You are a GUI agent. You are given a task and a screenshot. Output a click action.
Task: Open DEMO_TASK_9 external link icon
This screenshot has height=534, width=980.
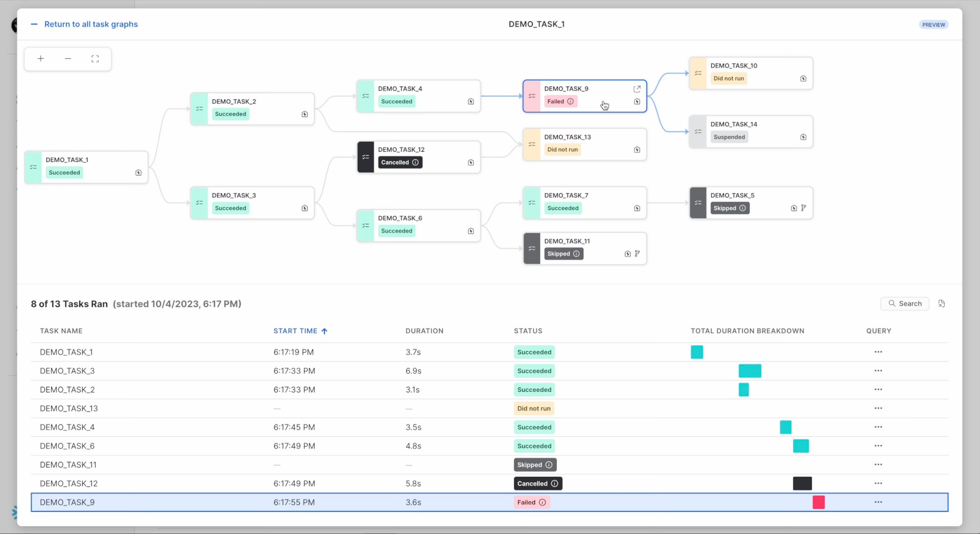coord(637,89)
